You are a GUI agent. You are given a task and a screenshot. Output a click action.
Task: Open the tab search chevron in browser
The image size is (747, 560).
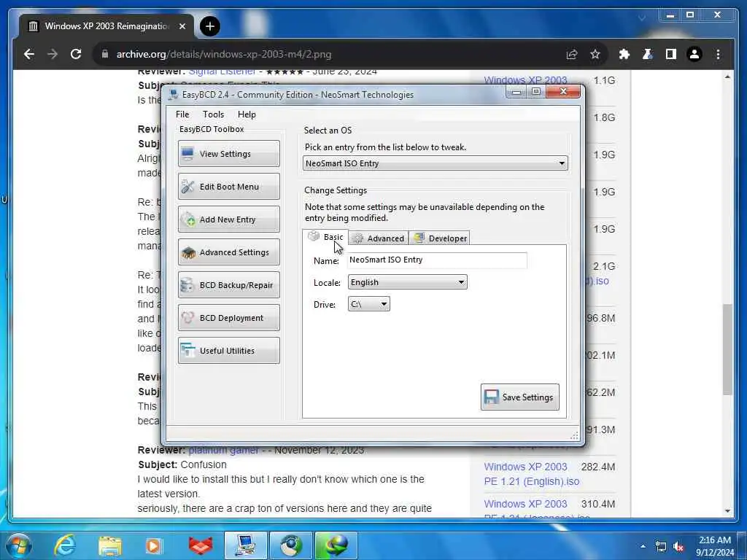point(642,18)
